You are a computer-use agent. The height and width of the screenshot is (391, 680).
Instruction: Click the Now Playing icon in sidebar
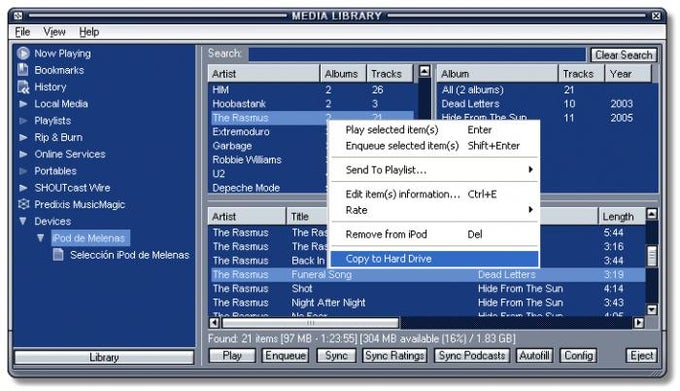(x=23, y=53)
